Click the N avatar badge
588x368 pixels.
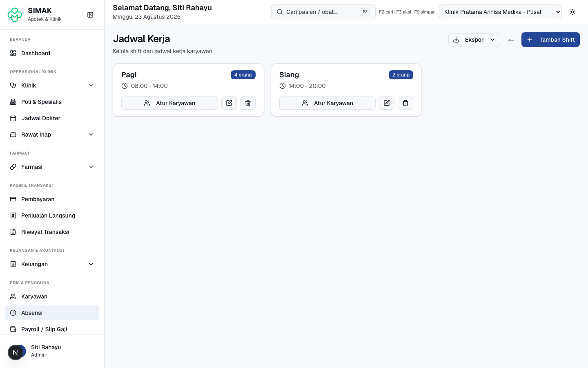[16, 352]
